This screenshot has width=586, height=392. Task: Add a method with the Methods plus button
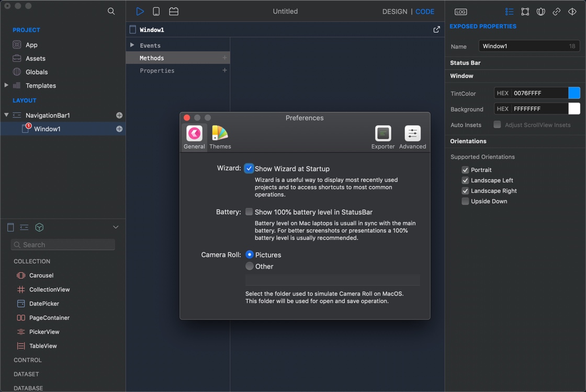(x=224, y=57)
